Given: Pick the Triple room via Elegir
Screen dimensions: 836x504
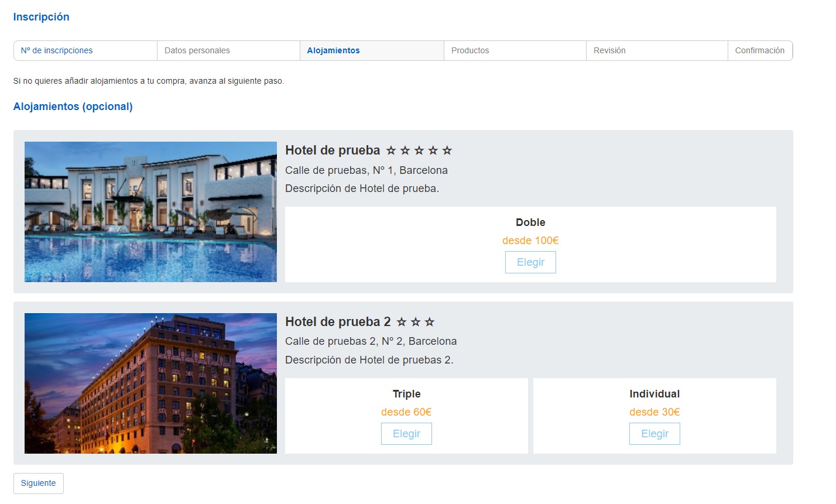Looking at the screenshot, I should pyautogui.click(x=406, y=434).
